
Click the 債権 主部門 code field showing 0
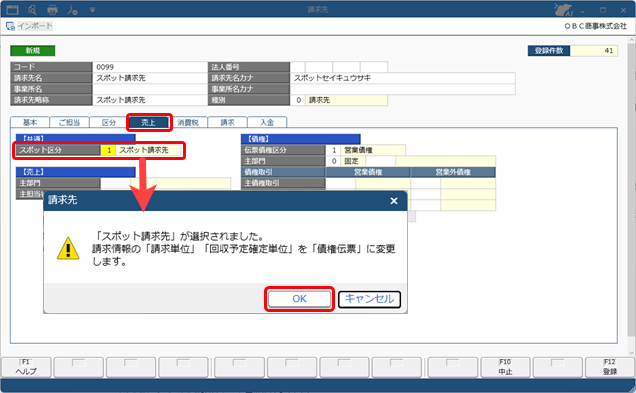(x=333, y=161)
